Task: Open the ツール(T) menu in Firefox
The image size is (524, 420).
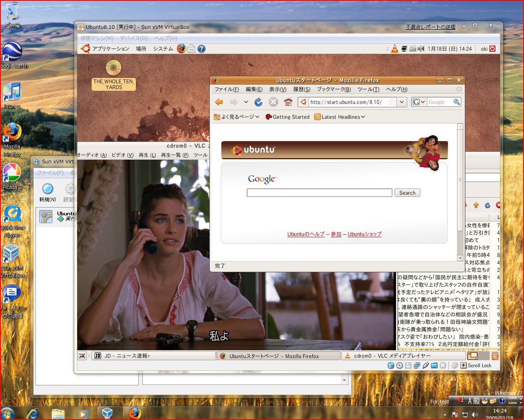Action: [x=368, y=89]
